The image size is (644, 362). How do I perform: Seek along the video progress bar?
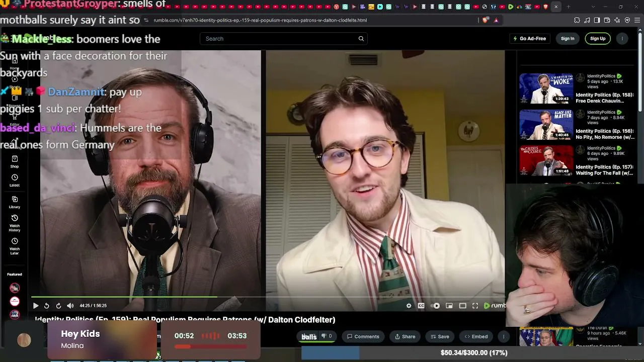click(268, 297)
